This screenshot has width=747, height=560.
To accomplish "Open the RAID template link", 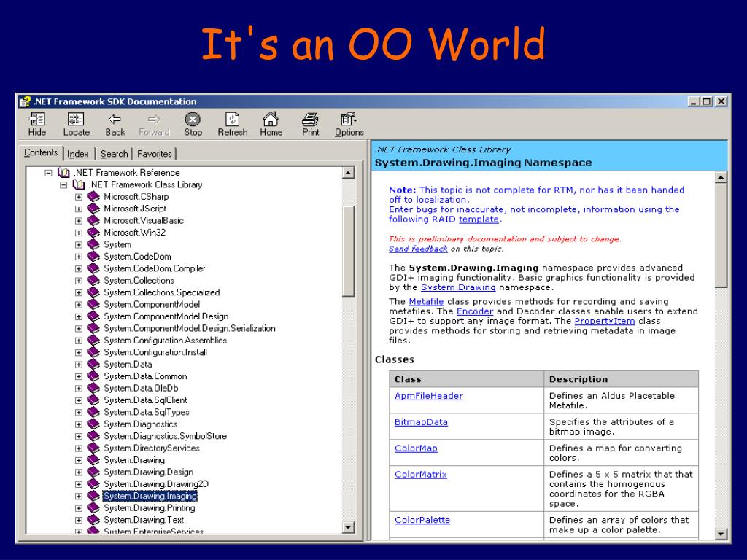I will [479, 219].
